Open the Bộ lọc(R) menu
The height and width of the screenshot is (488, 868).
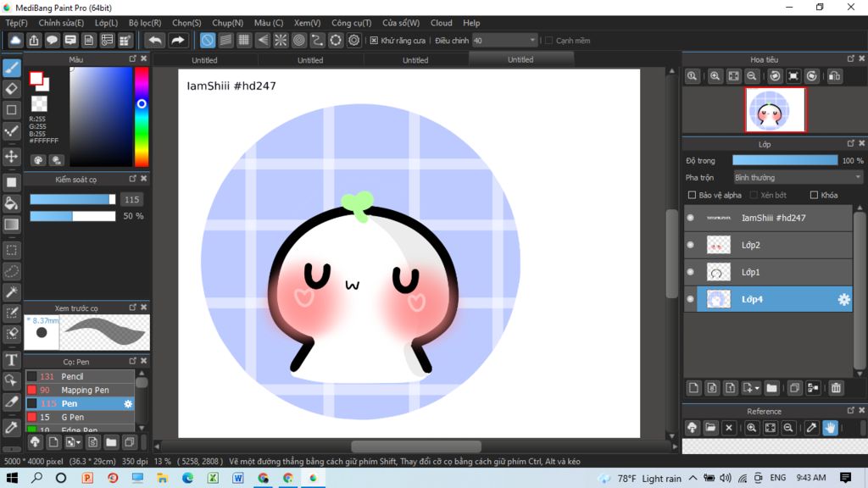pyautogui.click(x=145, y=23)
